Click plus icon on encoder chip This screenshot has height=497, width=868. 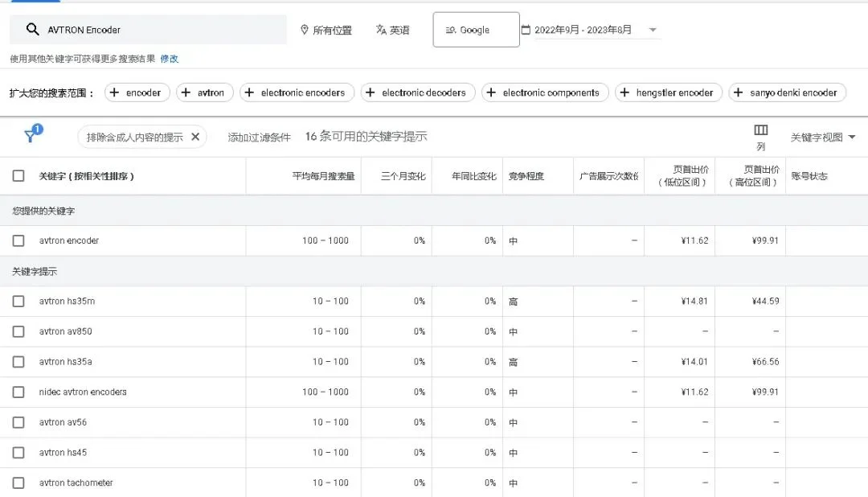tap(114, 92)
